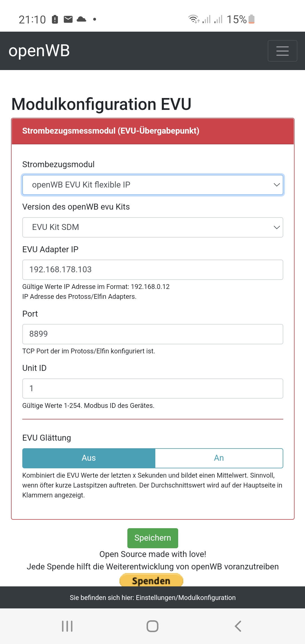Tap the Strombezugsmessmodul red header

(152, 131)
